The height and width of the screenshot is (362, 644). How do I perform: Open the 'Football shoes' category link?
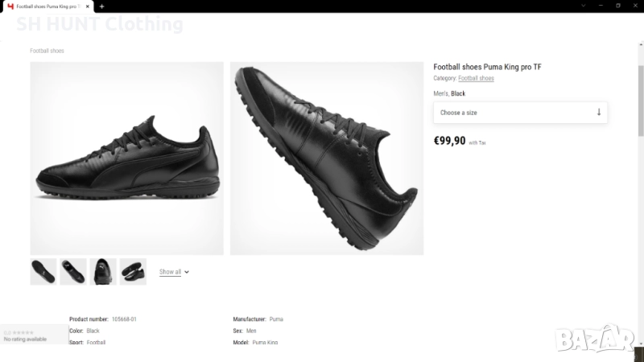point(476,78)
